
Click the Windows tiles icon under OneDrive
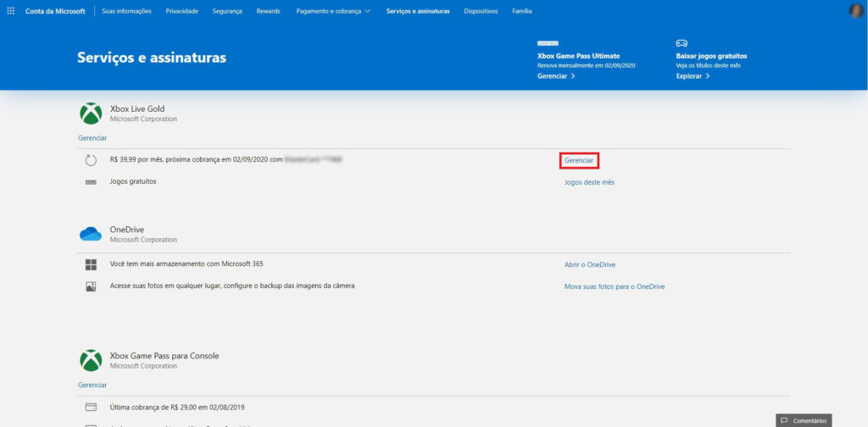point(91,264)
